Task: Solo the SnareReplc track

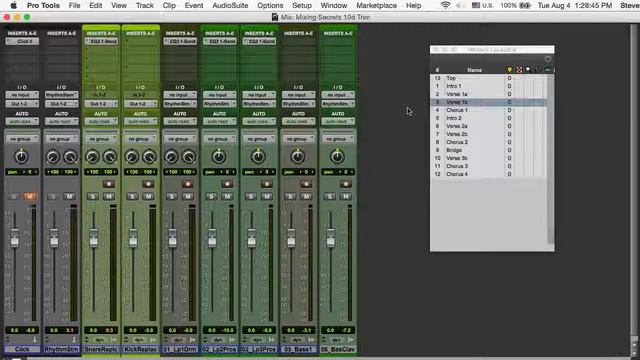Action: [93, 197]
